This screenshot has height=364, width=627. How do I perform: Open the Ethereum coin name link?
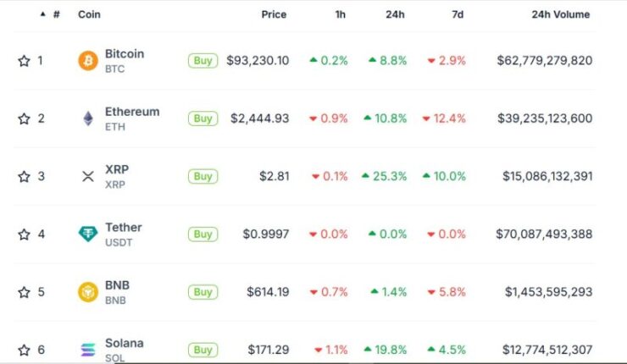[132, 112]
